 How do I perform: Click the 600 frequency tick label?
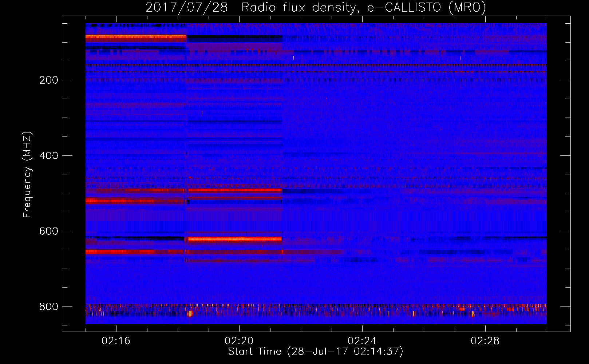49,231
